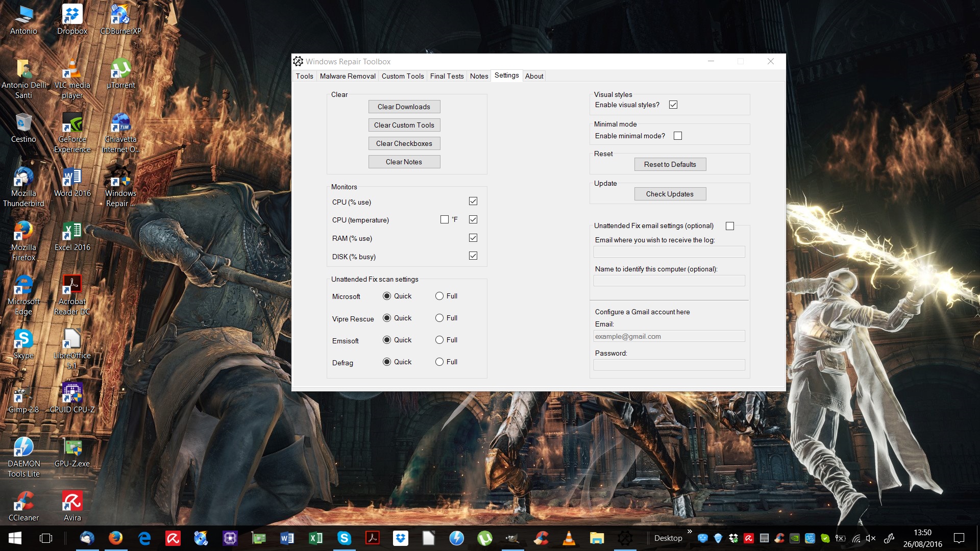
Task: Select Full scan for Emsisoft
Action: click(439, 340)
